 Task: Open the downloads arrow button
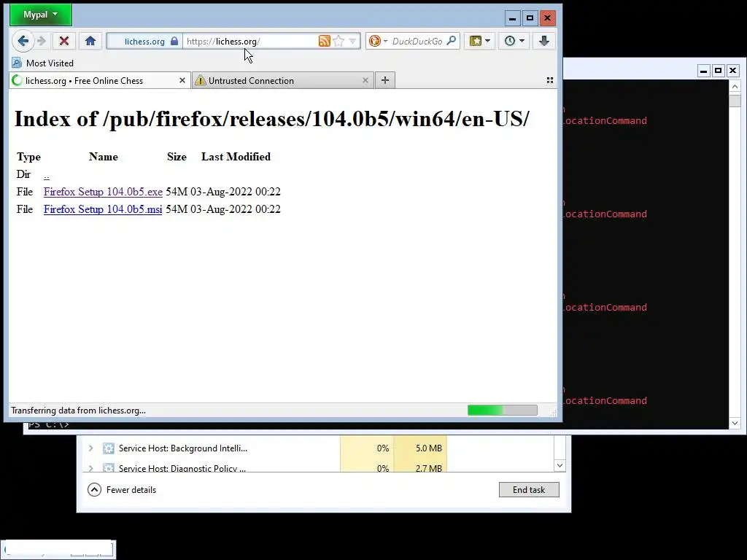(x=544, y=41)
